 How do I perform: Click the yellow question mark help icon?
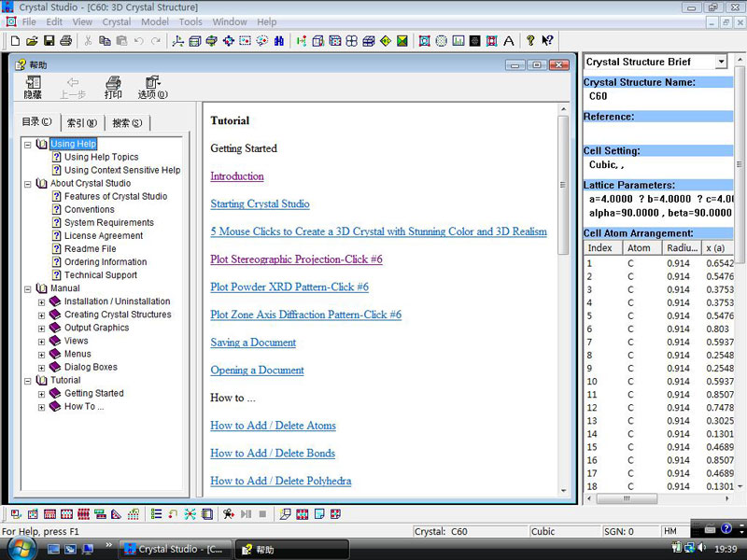[x=530, y=41]
